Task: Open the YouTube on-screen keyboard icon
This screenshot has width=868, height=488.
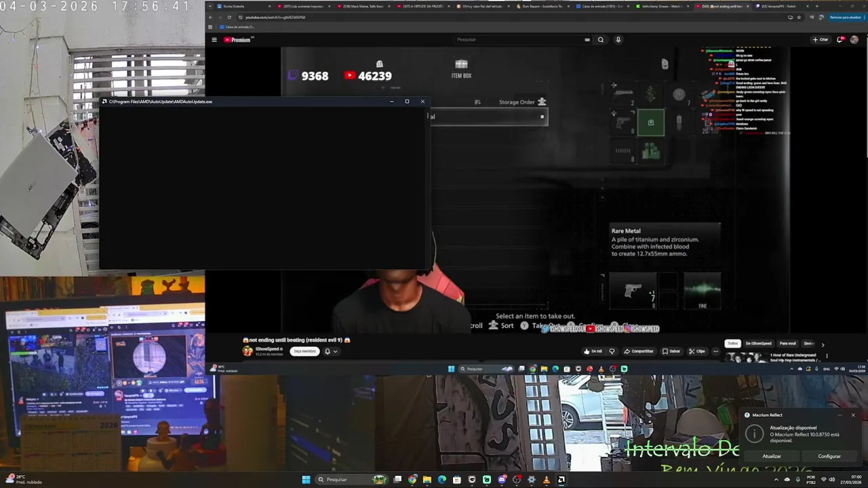Action: coord(587,39)
